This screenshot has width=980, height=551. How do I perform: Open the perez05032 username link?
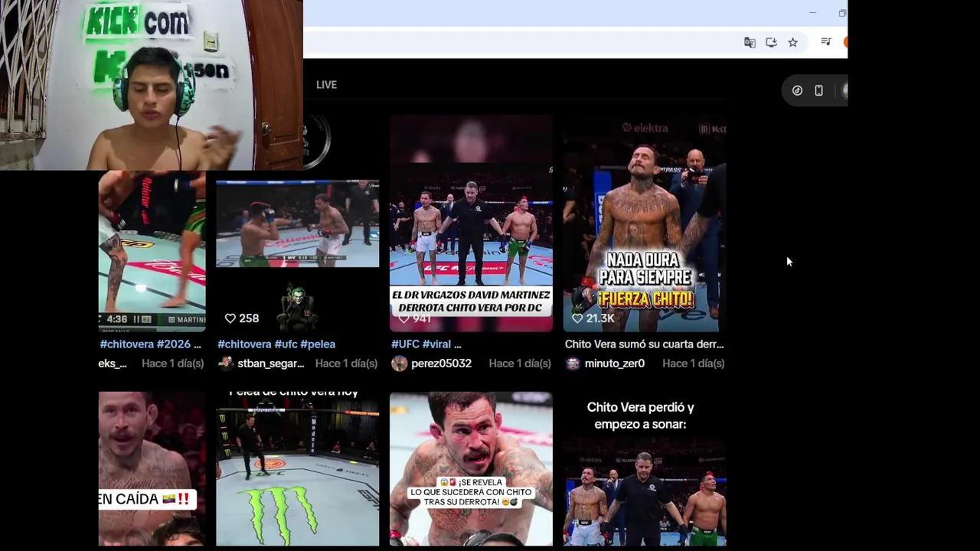pos(441,364)
